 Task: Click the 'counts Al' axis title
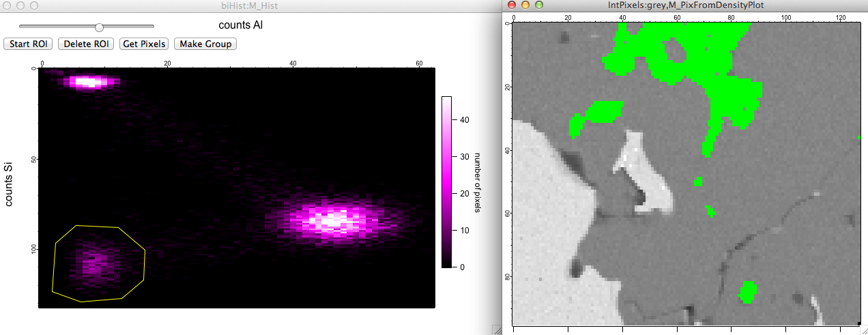[x=241, y=25]
